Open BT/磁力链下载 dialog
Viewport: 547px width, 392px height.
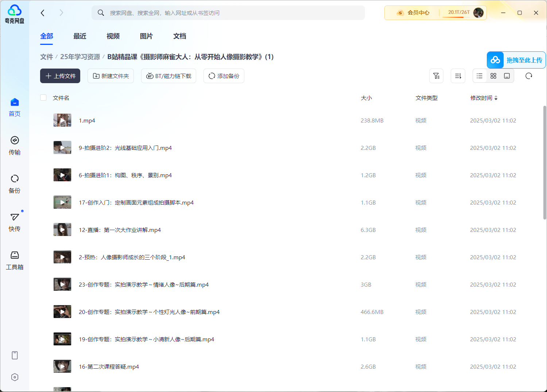[168, 76]
